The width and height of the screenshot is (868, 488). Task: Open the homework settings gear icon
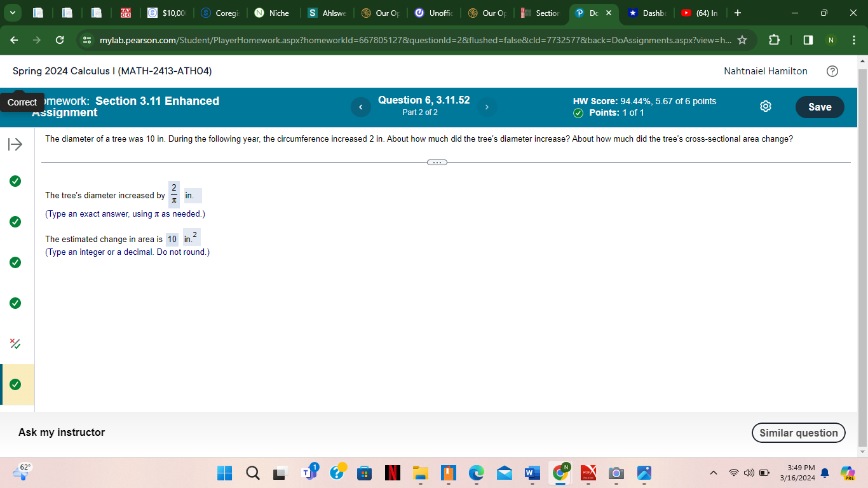[765, 107]
